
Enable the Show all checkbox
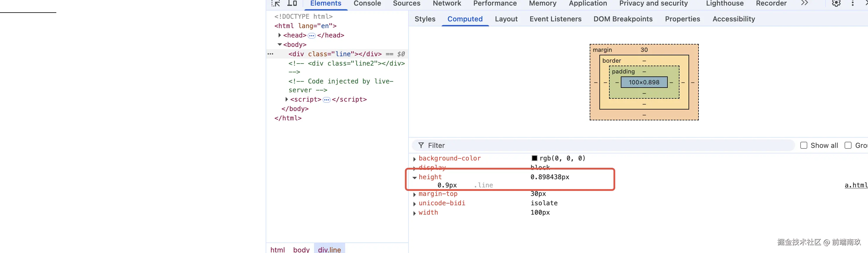(804, 145)
